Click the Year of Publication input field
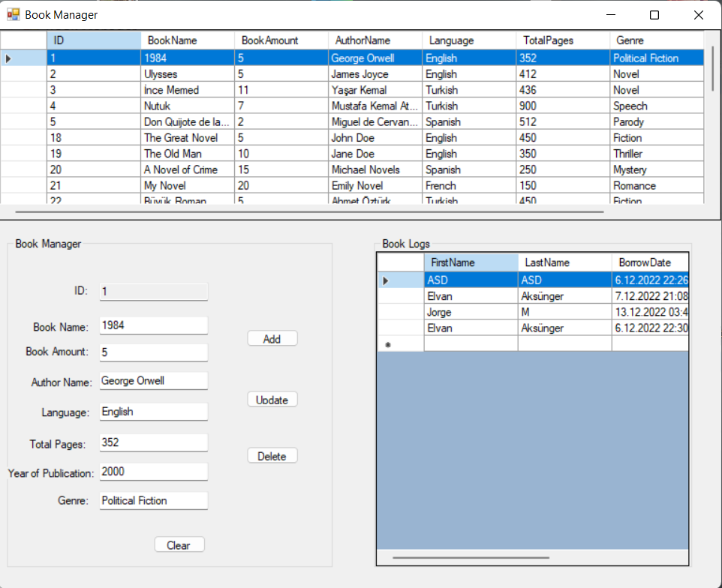The height and width of the screenshot is (588, 722). point(153,471)
